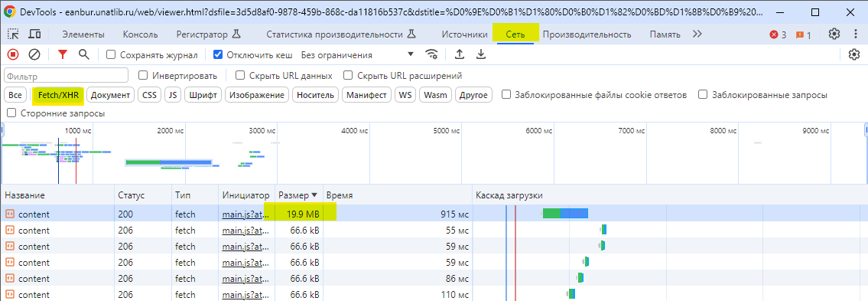Switch to the Консоль tab
Screen dimensions: 868x301
(x=140, y=34)
